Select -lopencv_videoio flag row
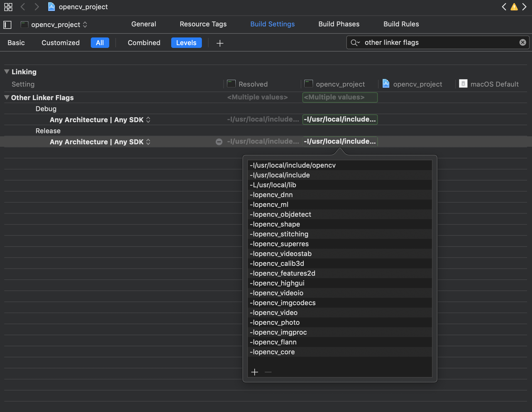 pos(340,293)
